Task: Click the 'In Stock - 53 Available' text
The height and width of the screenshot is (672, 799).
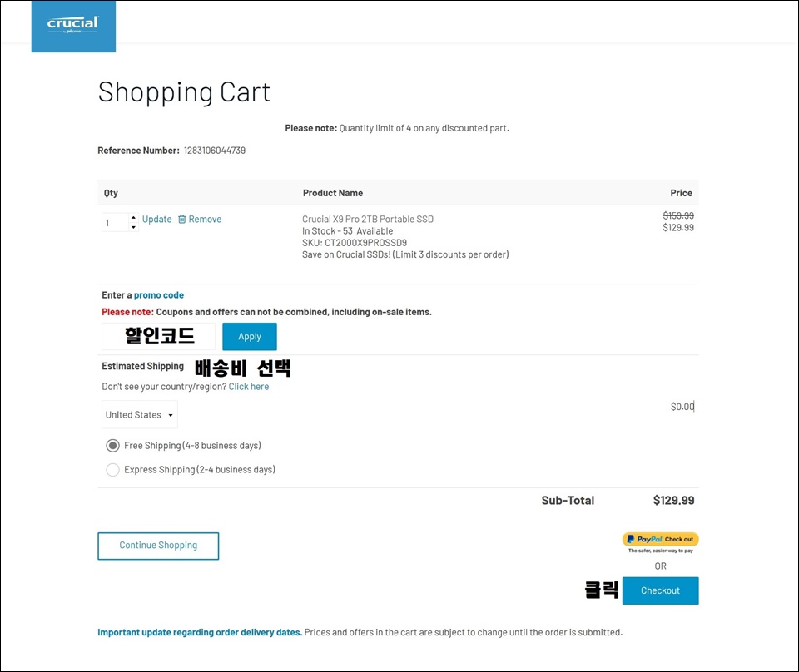Action: coord(348,231)
